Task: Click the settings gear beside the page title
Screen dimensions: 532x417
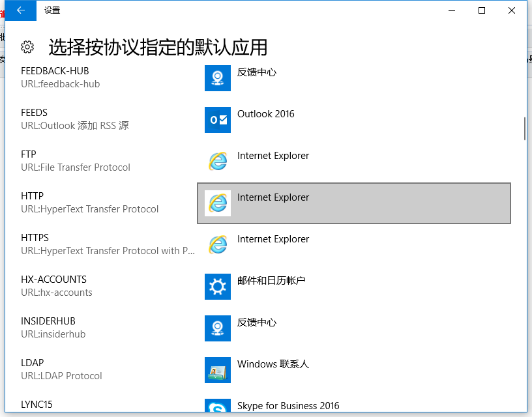Action: [26, 47]
